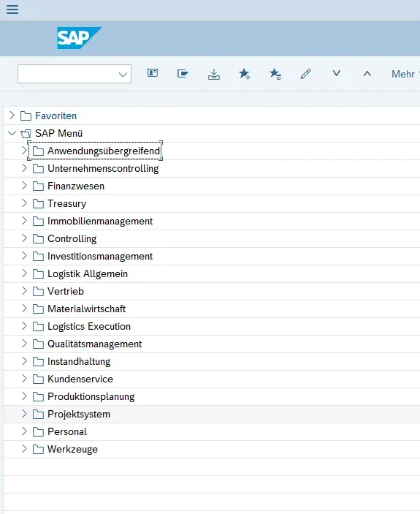Click the SAP menu toolbar icon
Viewport: 420px width, 514px height.
(x=183, y=73)
